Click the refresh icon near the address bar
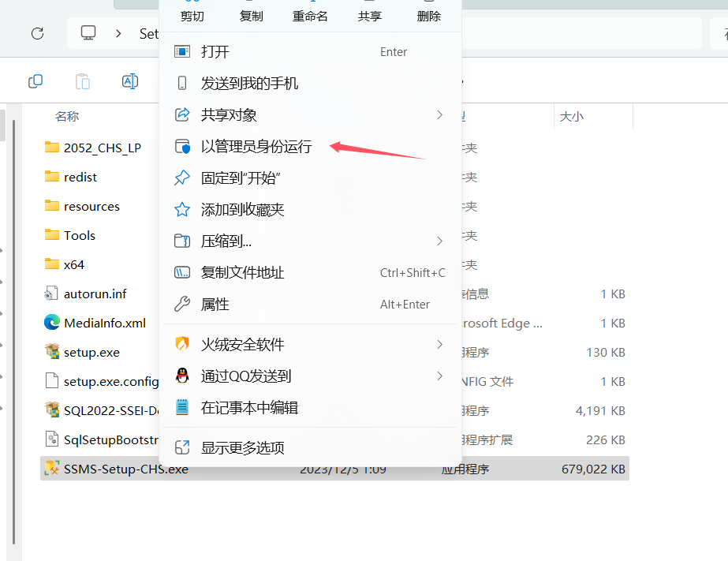 37,33
